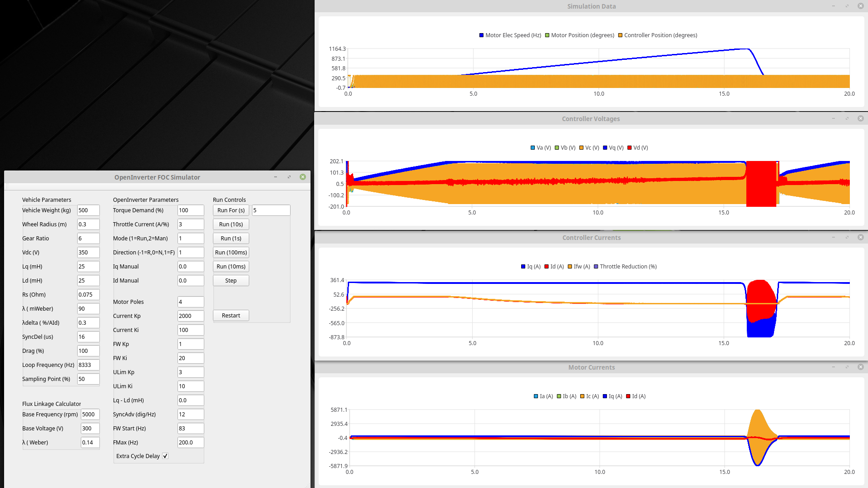This screenshot has height=488, width=868.
Task: Click the Run (100ms) button
Action: pos(231,253)
